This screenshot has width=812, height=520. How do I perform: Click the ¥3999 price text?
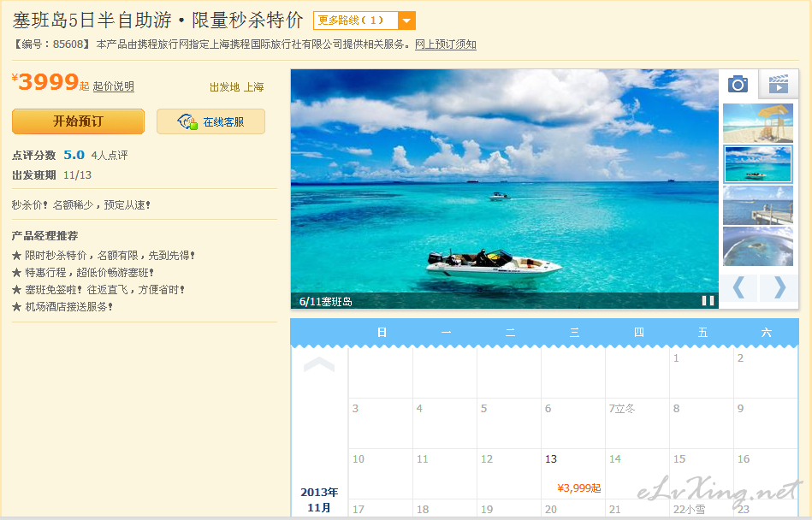[x=45, y=82]
